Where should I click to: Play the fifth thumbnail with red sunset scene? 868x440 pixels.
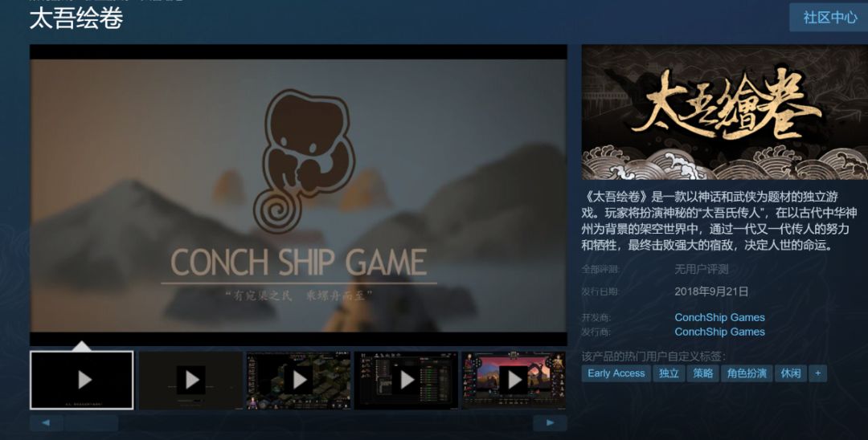[514, 381]
